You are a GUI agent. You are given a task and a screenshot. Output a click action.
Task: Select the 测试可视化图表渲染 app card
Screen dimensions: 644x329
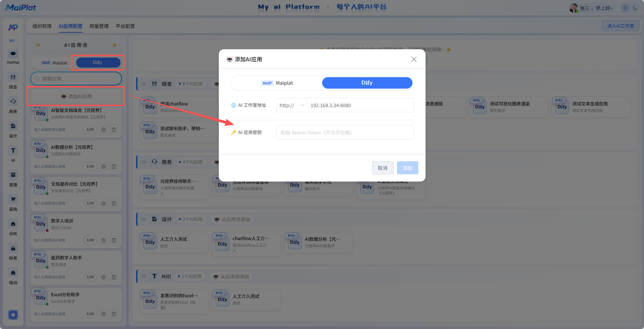(x=509, y=107)
